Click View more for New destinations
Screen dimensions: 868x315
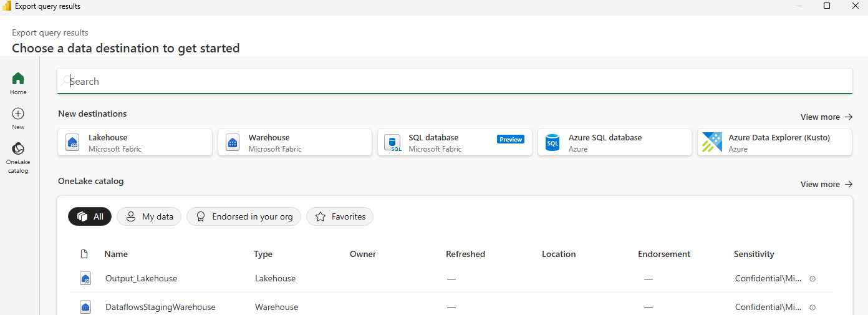pyautogui.click(x=826, y=117)
